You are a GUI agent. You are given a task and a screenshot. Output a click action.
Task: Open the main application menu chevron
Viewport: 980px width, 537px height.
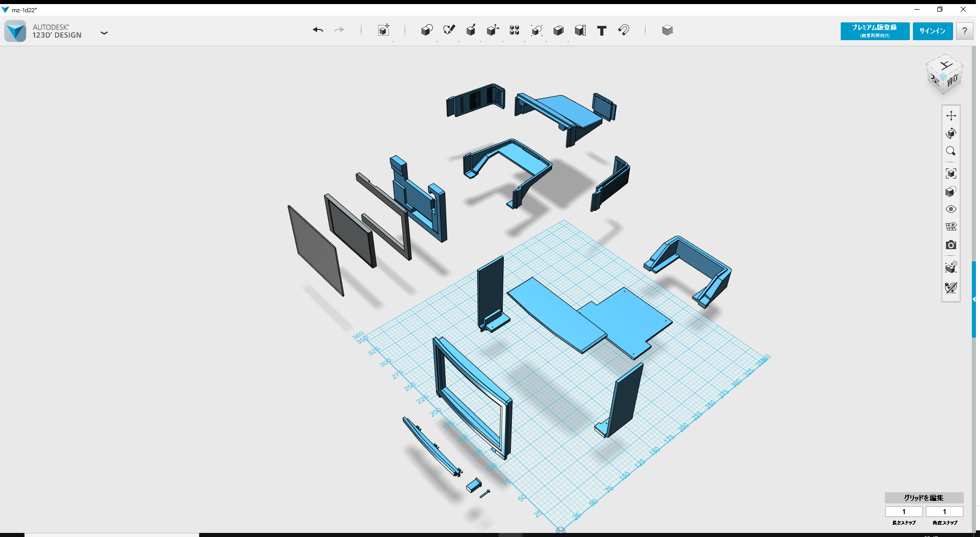104,33
